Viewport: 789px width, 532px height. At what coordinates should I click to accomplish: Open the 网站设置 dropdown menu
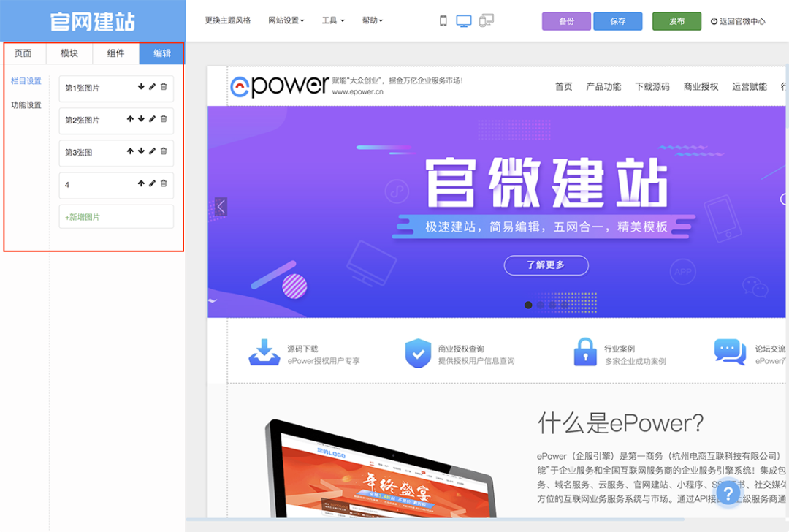[x=286, y=20]
